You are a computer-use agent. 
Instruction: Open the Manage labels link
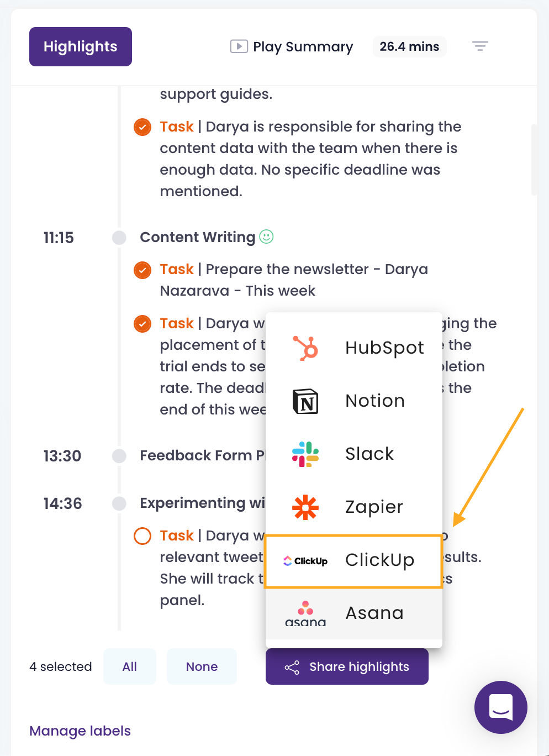[x=80, y=731]
